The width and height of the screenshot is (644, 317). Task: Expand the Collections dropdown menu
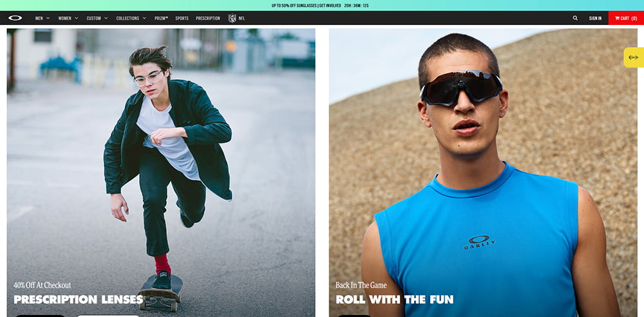tap(131, 18)
